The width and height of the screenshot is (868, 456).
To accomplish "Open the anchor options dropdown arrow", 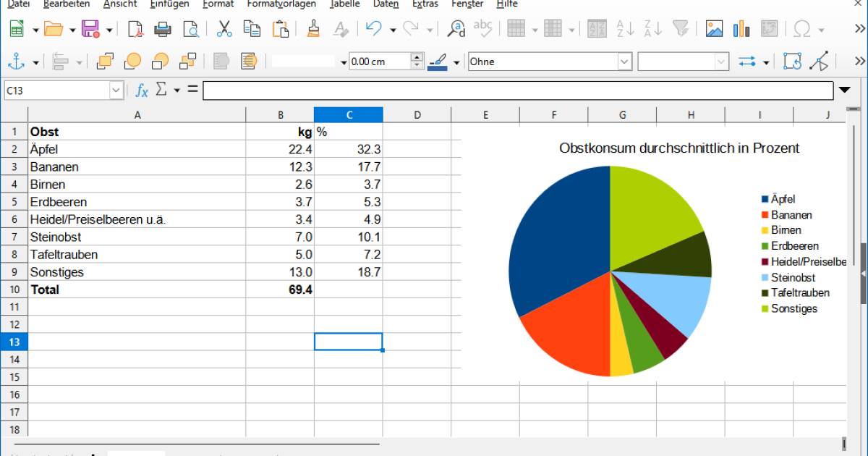I will point(35,62).
